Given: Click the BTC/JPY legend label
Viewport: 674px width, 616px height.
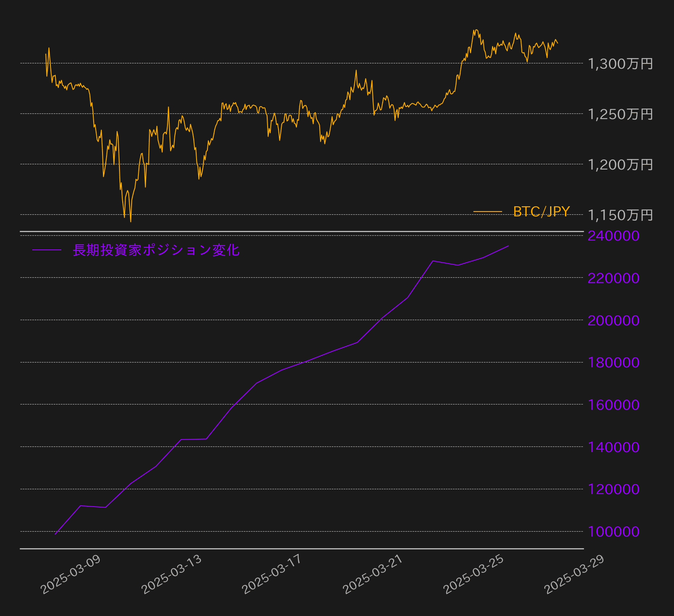Looking at the screenshot, I should pyautogui.click(x=541, y=212).
